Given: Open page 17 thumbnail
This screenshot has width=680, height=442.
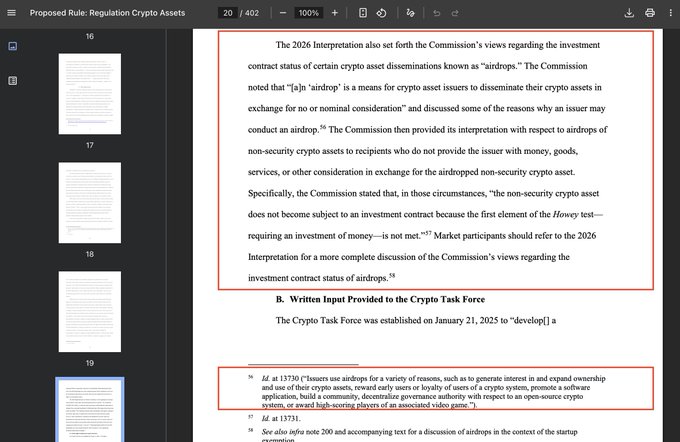Looking at the screenshot, I should 90,94.
